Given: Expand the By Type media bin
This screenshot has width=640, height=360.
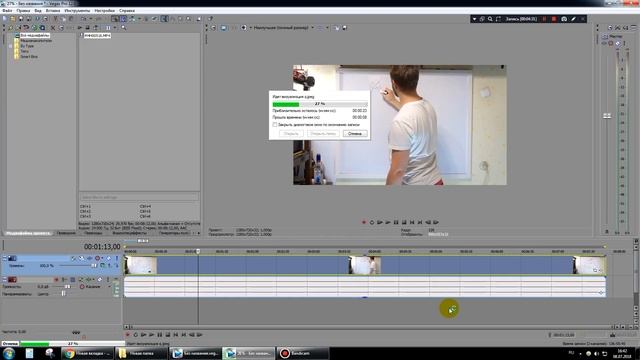Looking at the screenshot, I should (10, 46).
